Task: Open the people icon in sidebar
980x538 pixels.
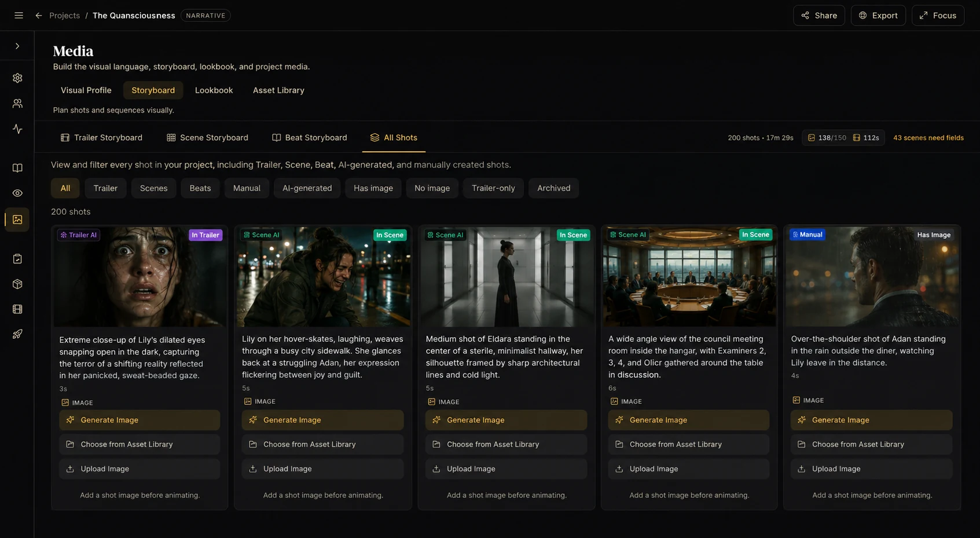Action: (17, 103)
